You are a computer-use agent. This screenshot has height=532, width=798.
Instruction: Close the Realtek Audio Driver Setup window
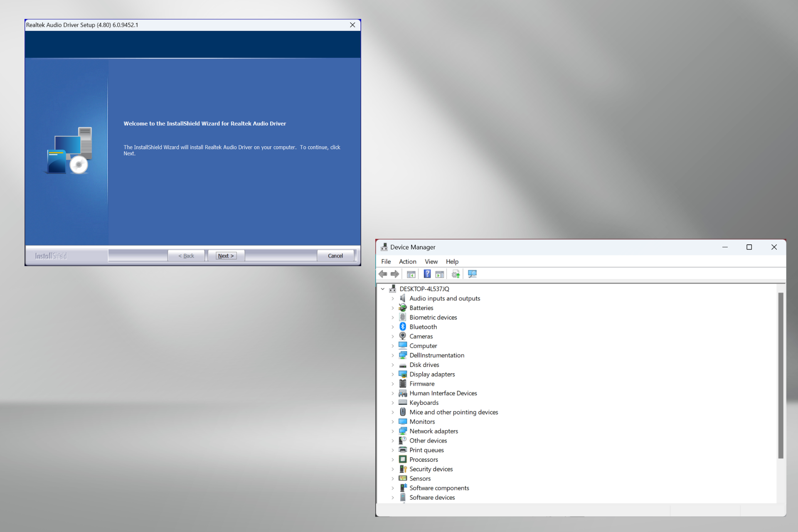(352, 25)
